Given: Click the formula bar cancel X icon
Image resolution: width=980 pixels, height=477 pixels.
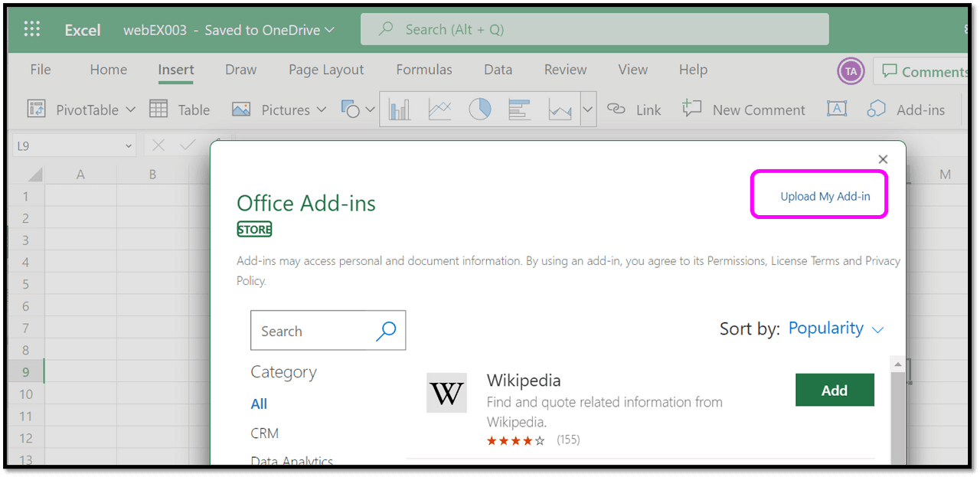Looking at the screenshot, I should click(158, 145).
